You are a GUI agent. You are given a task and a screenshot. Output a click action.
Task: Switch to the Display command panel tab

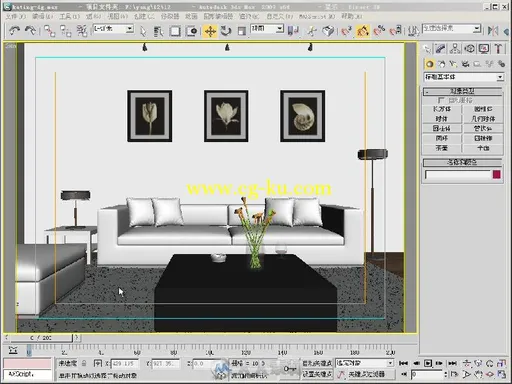click(x=484, y=49)
